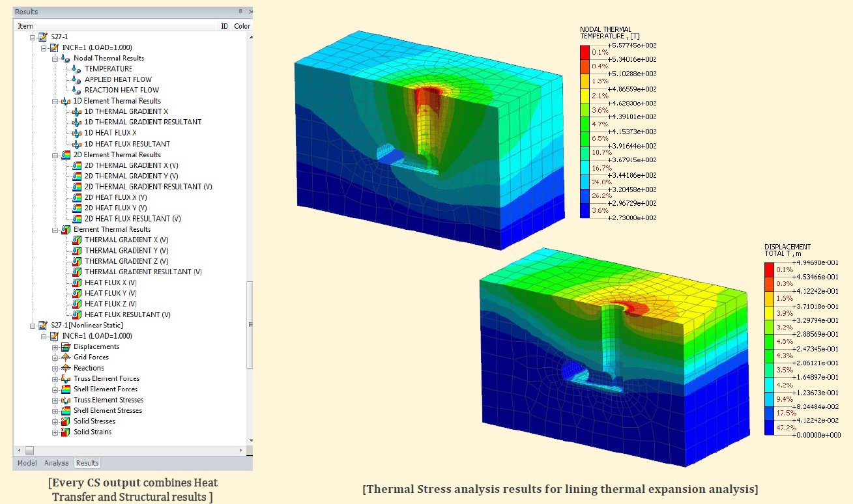The height and width of the screenshot is (504, 853).
Task: Select the Results tab
Action: 87,463
